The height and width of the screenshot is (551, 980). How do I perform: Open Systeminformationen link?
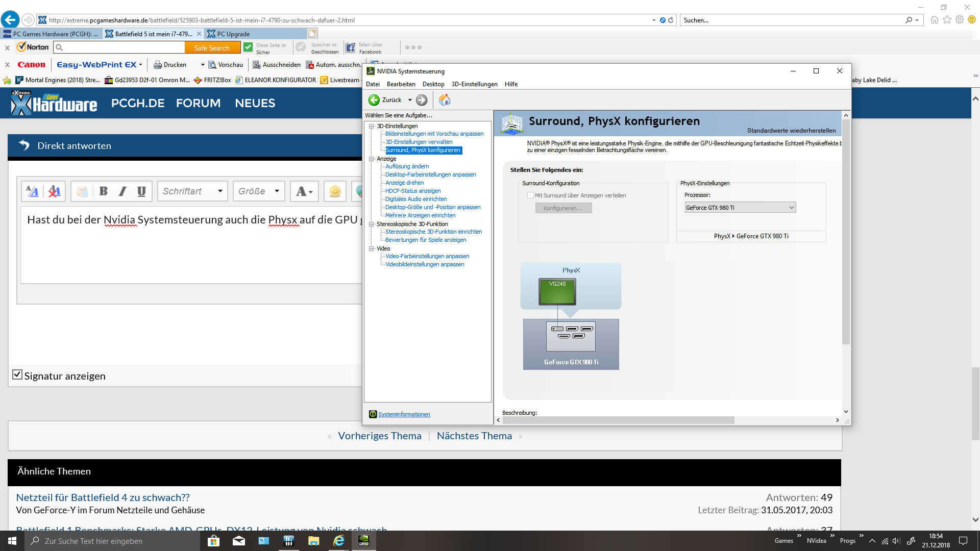pos(404,414)
